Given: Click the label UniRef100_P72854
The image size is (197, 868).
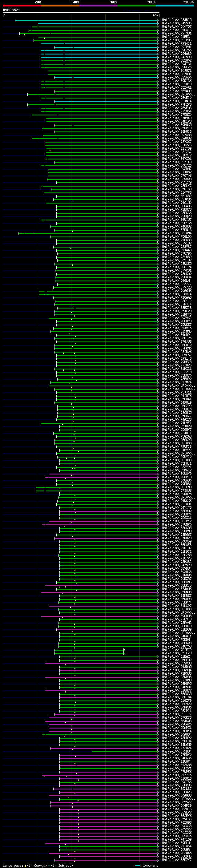Looking at the screenshot, I should [176, 111].
